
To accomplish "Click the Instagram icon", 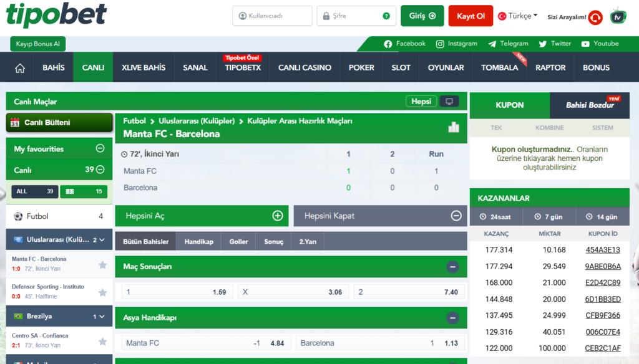I will click(x=440, y=44).
